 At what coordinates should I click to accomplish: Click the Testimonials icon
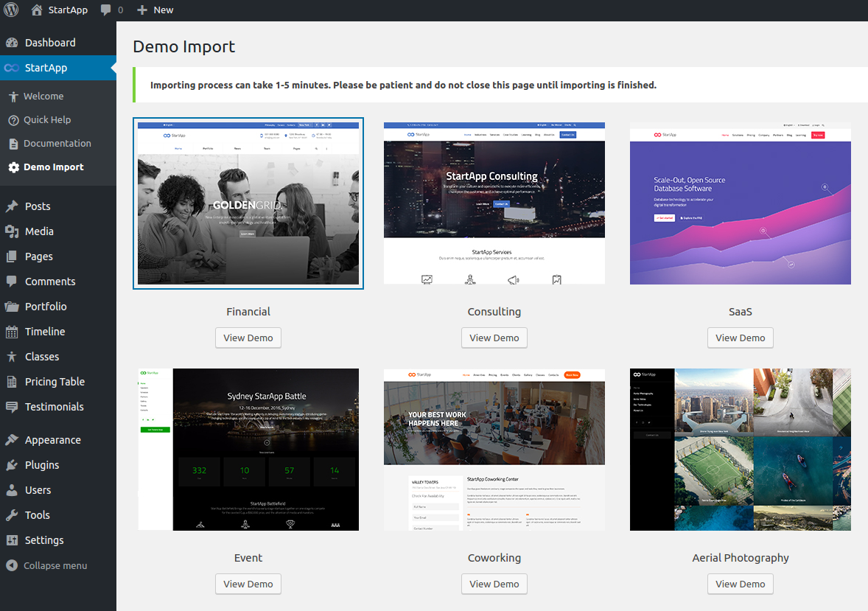[12, 407]
